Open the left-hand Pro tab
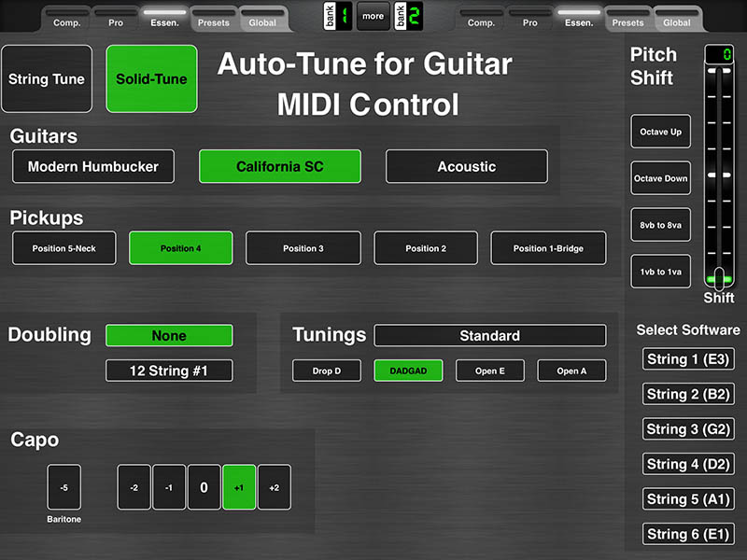 [116, 20]
